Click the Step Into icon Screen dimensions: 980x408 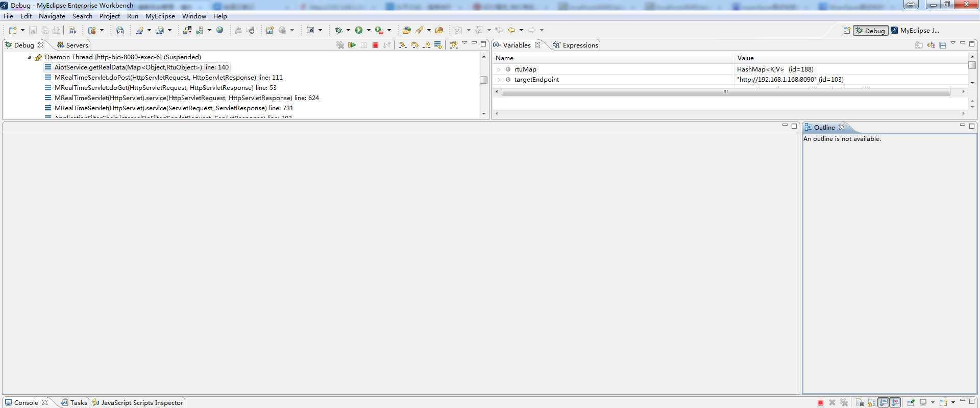[403, 45]
